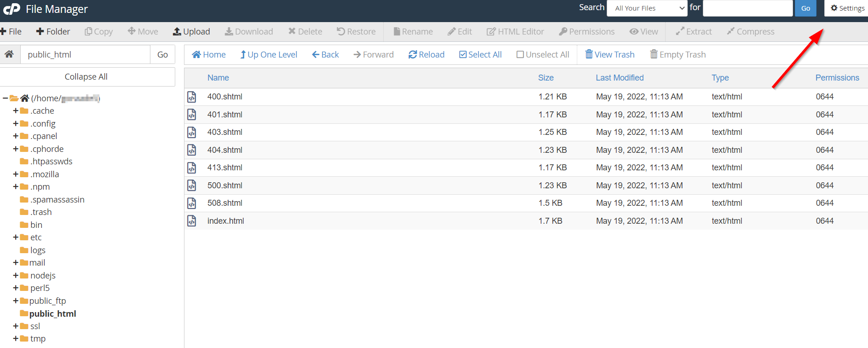This screenshot has width=868, height=348.
Task: Click the Unselect All checkbox
Action: (520, 55)
